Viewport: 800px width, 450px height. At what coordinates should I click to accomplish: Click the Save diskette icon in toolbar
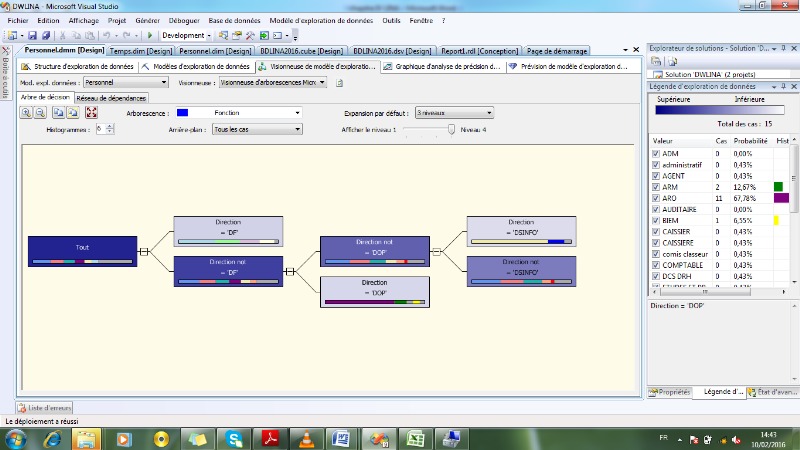click(x=32, y=35)
